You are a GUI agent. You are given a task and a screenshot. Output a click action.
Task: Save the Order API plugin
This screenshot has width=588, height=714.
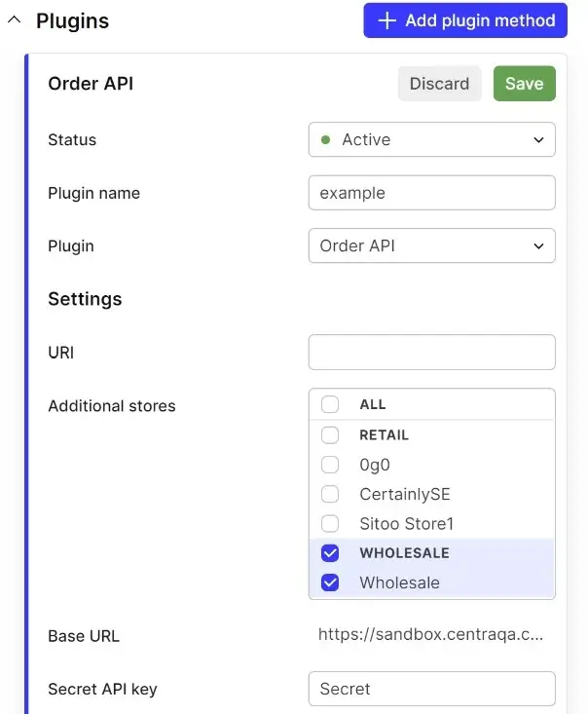click(525, 84)
